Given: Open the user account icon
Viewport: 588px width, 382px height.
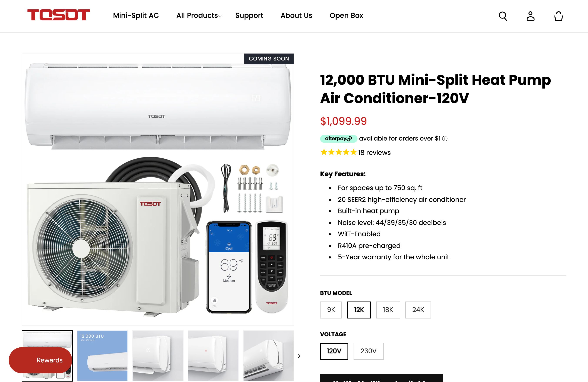Looking at the screenshot, I should [530, 16].
